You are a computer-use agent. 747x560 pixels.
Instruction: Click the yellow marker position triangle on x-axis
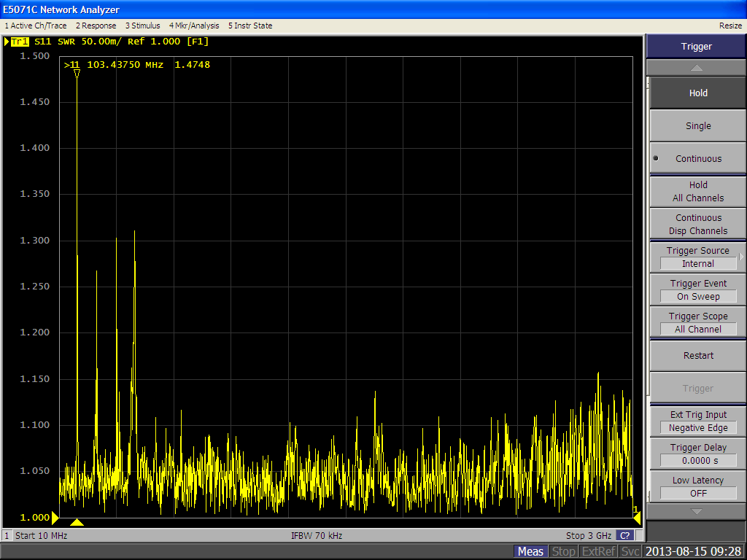point(77,521)
